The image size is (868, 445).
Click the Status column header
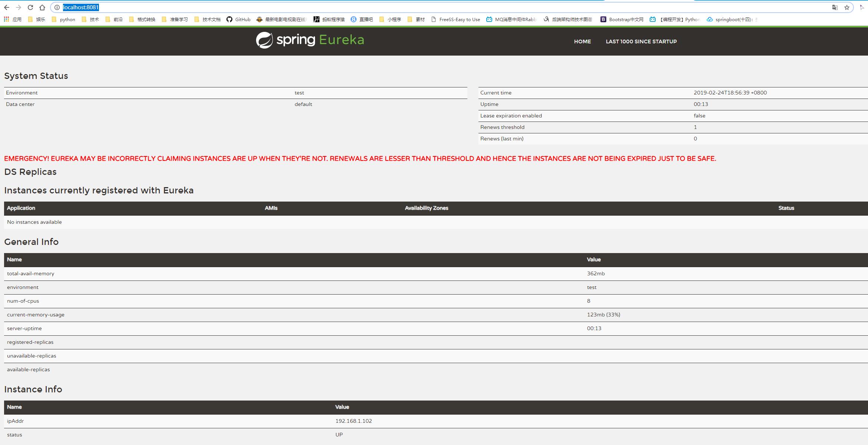[x=786, y=208]
